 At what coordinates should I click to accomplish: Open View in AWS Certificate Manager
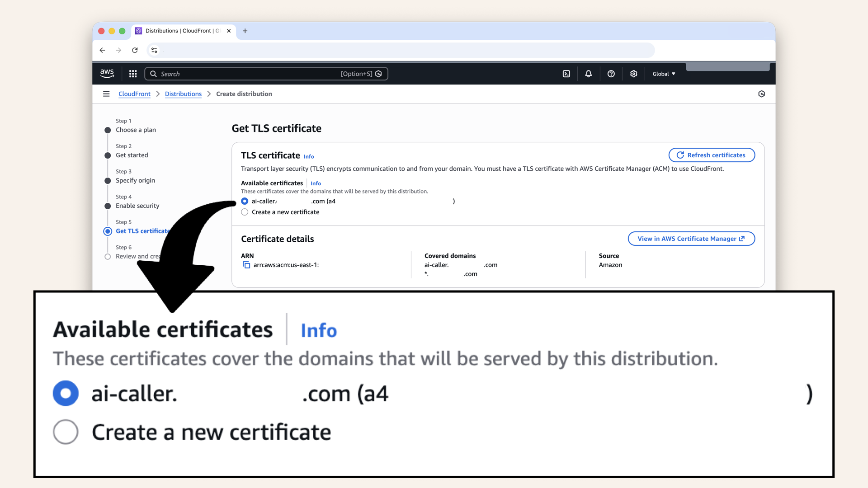(x=691, y=239)
